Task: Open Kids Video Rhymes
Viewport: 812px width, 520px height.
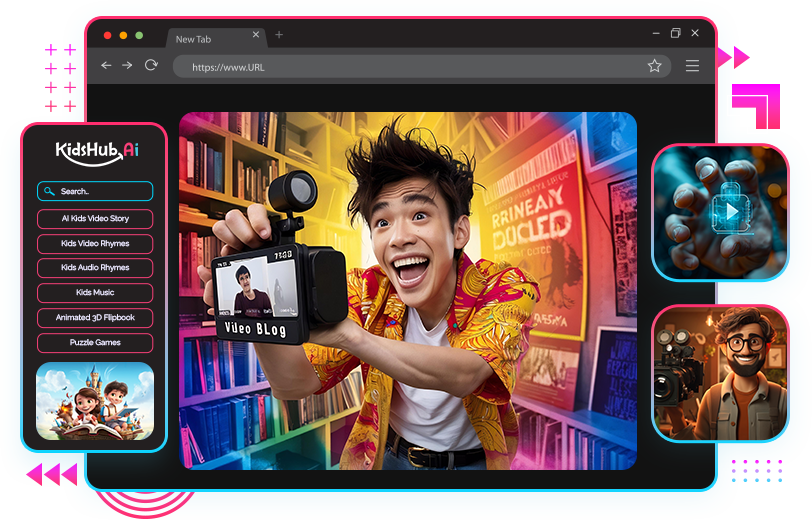Action: [95, 243]
